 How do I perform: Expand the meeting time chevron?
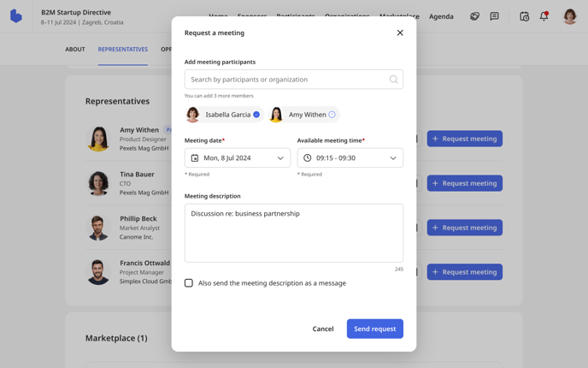[393, 158]
